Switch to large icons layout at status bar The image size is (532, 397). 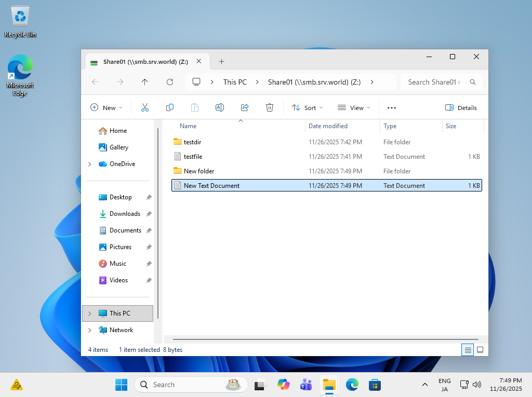point(480,350)
